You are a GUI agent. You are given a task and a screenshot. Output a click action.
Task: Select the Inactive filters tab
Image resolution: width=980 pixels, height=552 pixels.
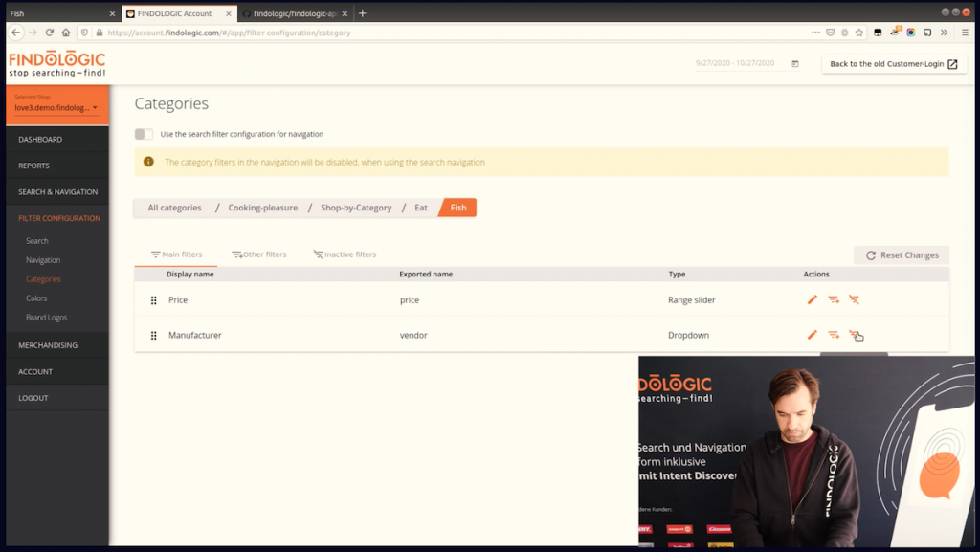[x=345, y=254]
